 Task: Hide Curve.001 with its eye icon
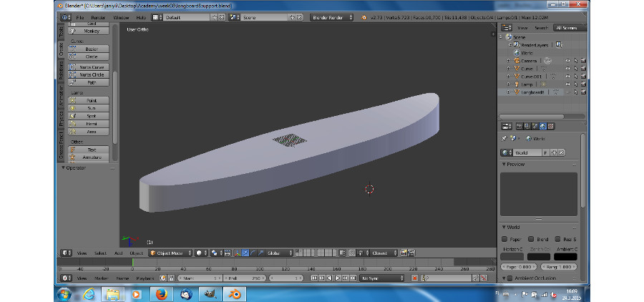coord(568,77)
